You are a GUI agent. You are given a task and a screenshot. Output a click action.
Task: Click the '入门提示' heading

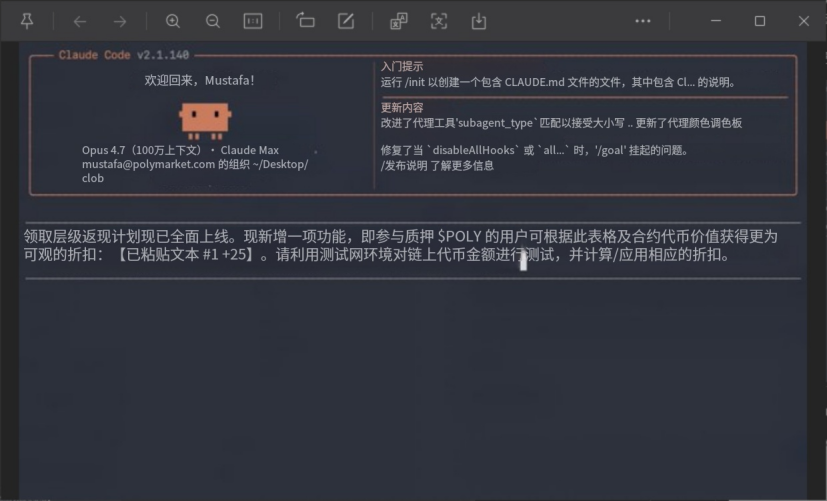[x=402, y=66]
